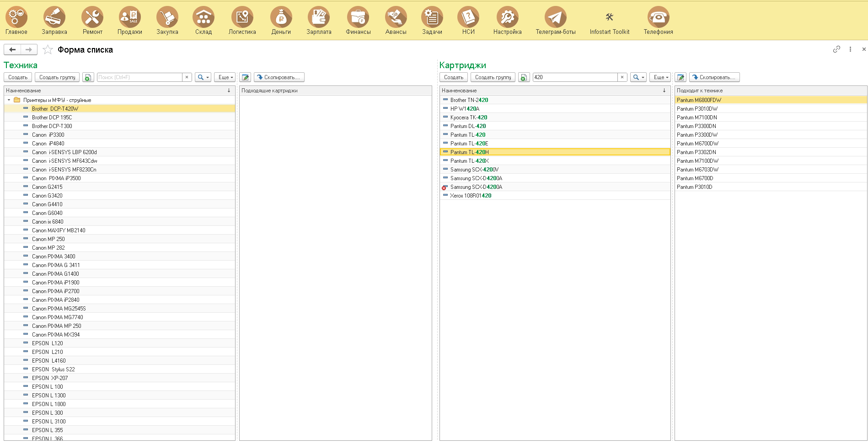This screenshot has width=868, height=444.
Task: Open the Закупка section
Action: pos(167,21)
